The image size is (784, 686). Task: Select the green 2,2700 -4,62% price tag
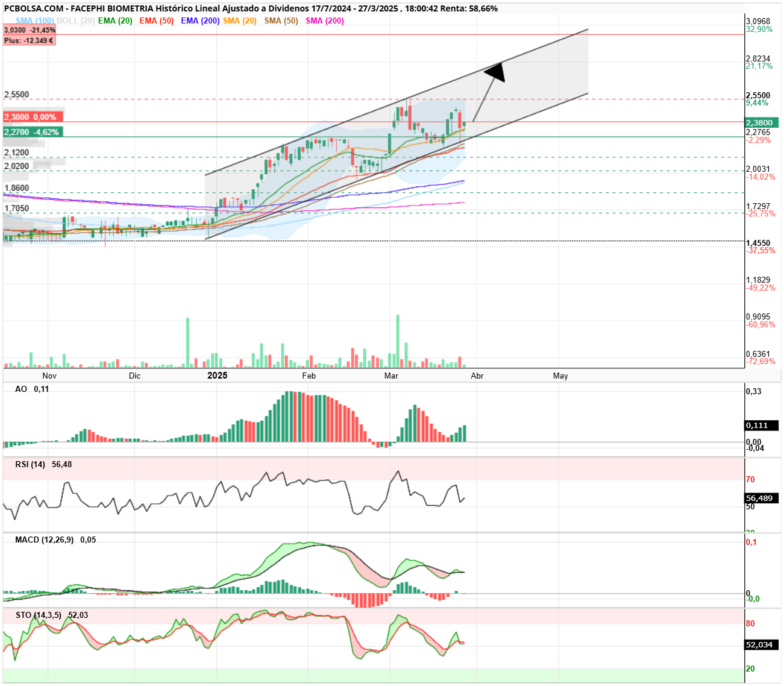point(33,132)
